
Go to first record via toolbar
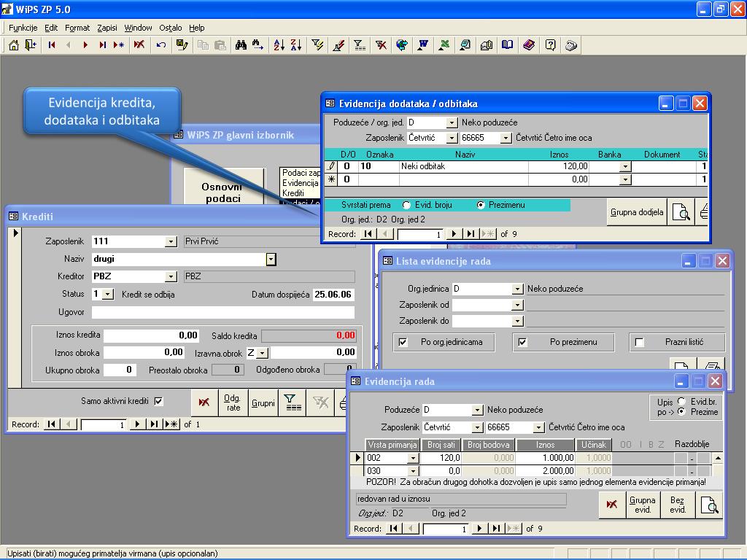[x=52, y=45]
